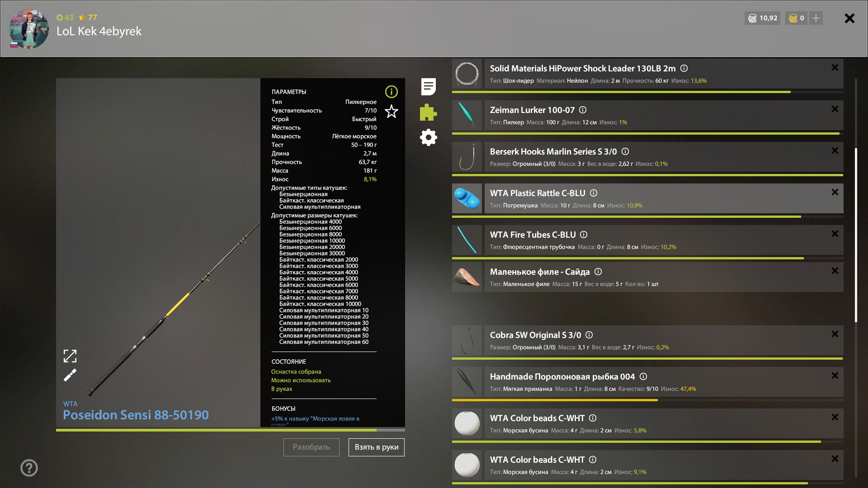Show info for Handmade Поролоновая рыбка 004
This screenshot has width=868, height=488.
(643, 376)
